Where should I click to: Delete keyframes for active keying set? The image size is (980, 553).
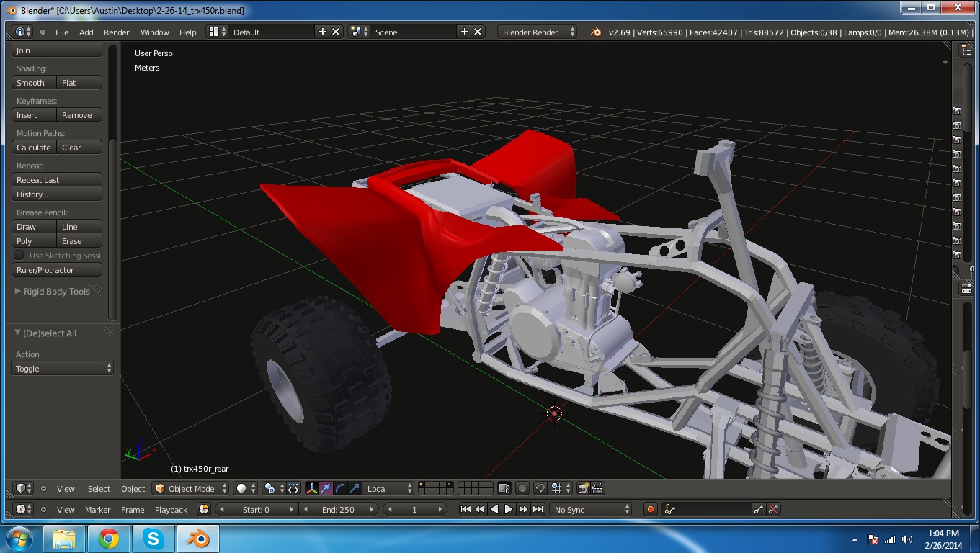click(x=773, y=509)
